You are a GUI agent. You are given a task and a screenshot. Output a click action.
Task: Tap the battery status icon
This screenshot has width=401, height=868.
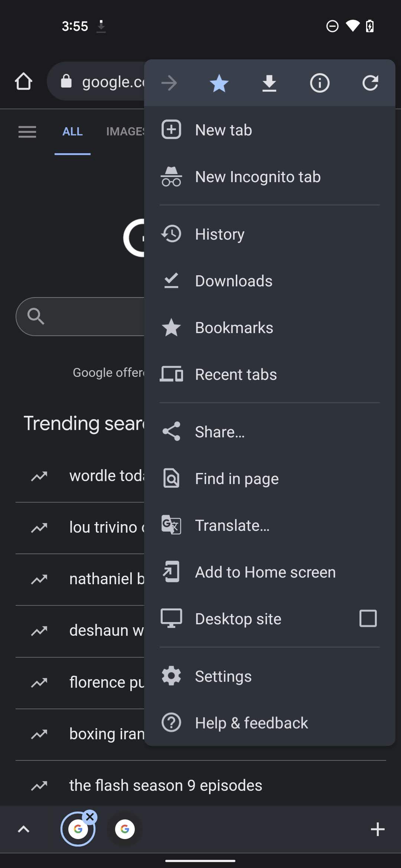click(370, 26)
